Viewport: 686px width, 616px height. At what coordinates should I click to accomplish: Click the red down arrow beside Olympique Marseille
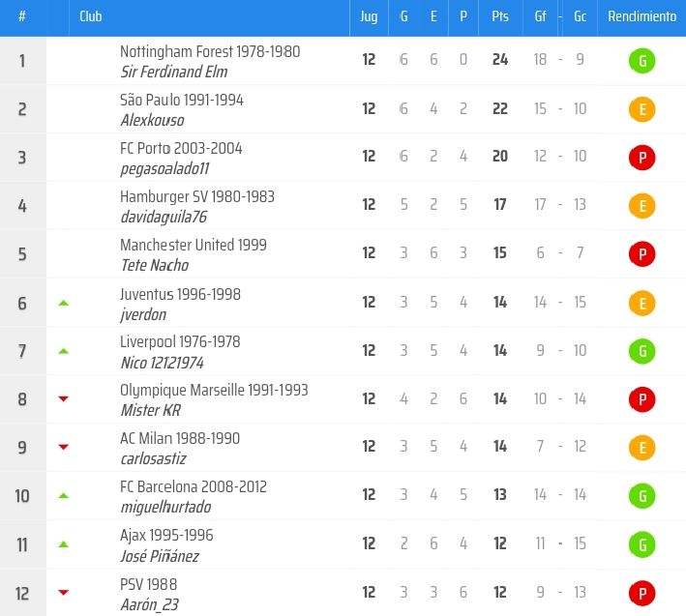click(x=64, y=398)
